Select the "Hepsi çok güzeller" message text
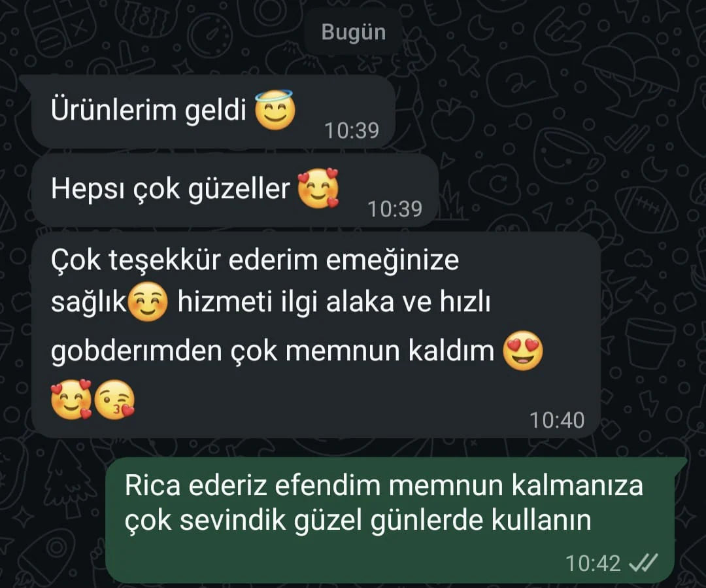706x588 pixels. pos(171,188)
